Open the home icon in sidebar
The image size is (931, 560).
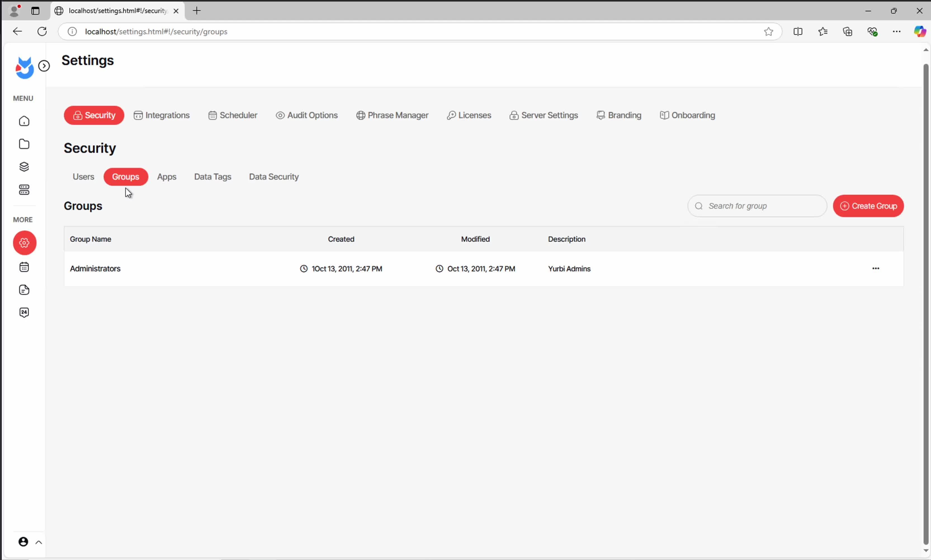point(24,121)
